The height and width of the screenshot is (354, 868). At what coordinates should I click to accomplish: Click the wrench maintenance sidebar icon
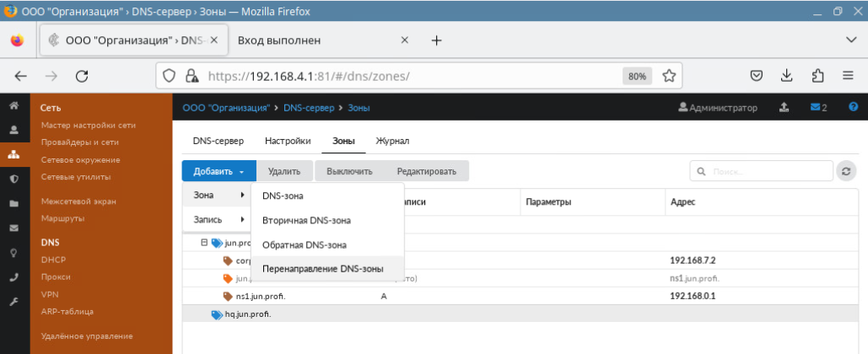click(13, 301)
